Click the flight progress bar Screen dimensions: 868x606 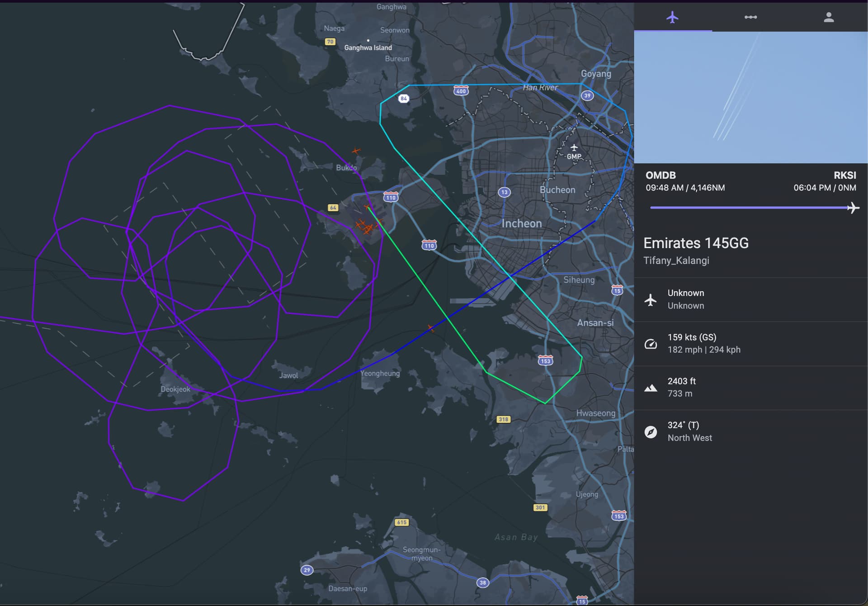[748, 208]
